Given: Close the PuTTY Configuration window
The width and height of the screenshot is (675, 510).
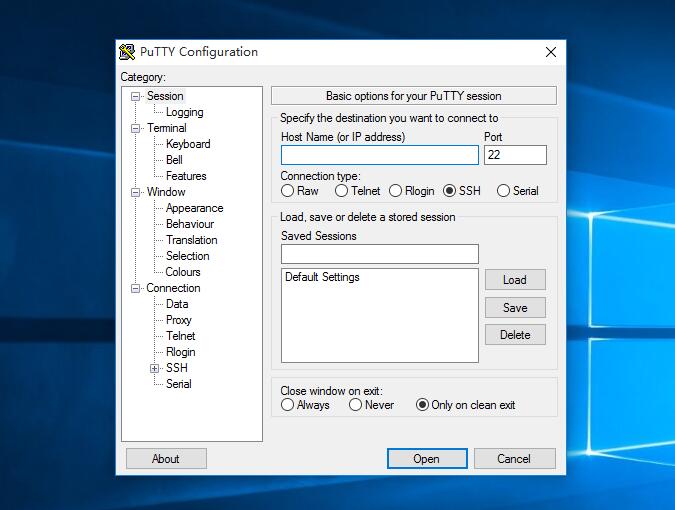Looking at the screenshot, I should pyautogui.click(x=551, y=52).
